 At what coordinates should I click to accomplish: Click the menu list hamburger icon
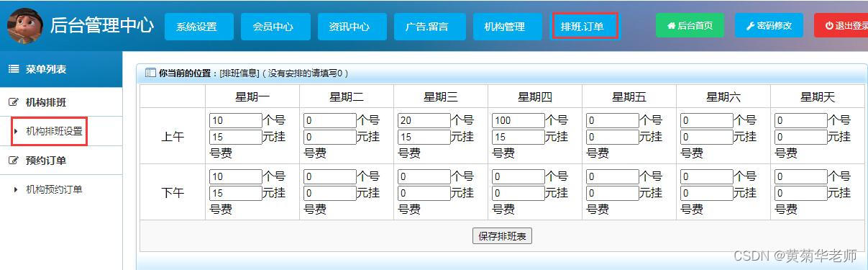(14, 69)
